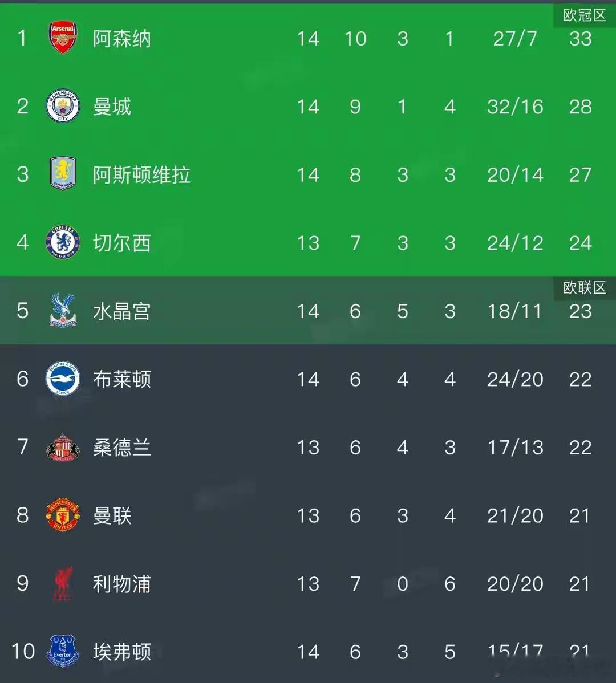The height and width of the screenshot is (683, 616).
Task: Click the Brighton club crest
Action: pos(63,379)
